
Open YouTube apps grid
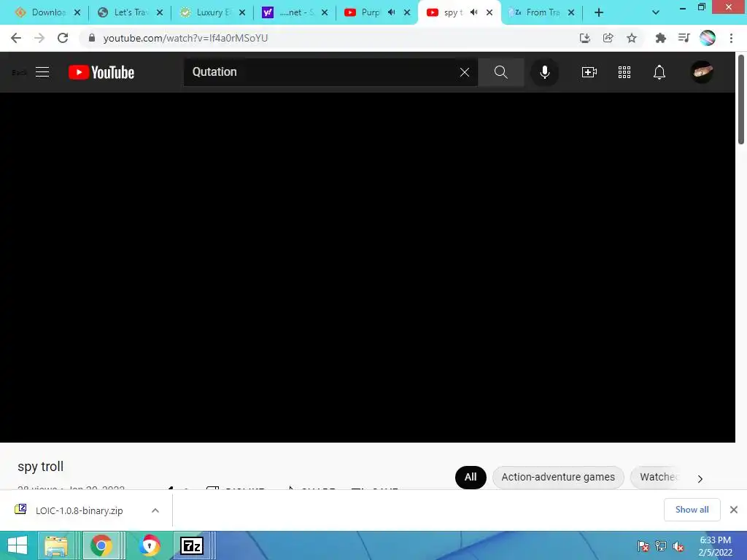coord(624,72)
